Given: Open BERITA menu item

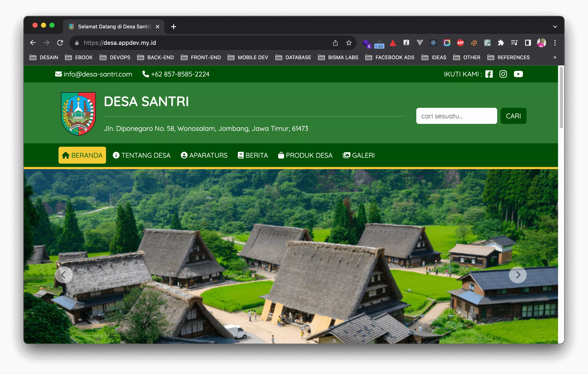Looking at the screenshot, I should pos(253,155).
